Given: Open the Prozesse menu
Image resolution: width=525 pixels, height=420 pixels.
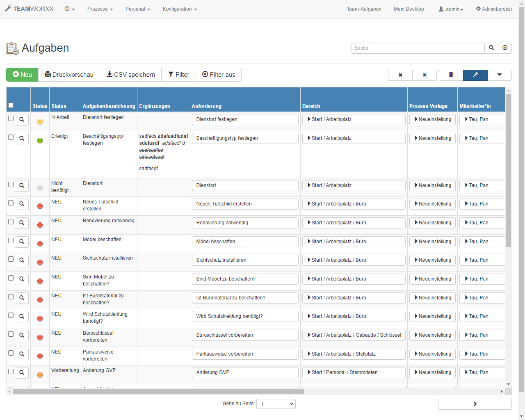Looking at the screenshot, I should (x=100, y=9).
